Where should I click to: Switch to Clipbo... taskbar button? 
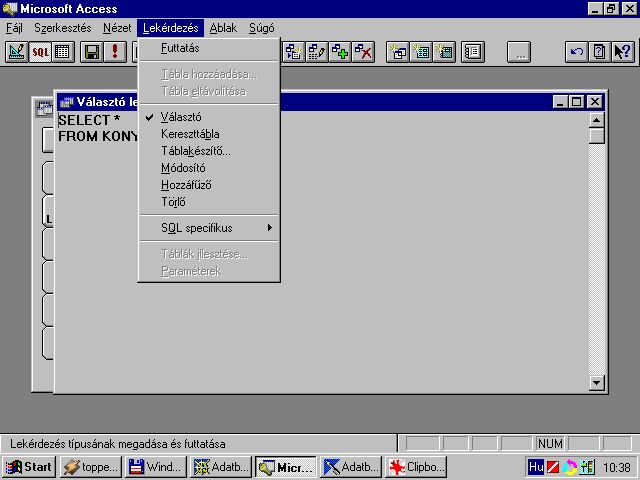click(x=416, y=467)
